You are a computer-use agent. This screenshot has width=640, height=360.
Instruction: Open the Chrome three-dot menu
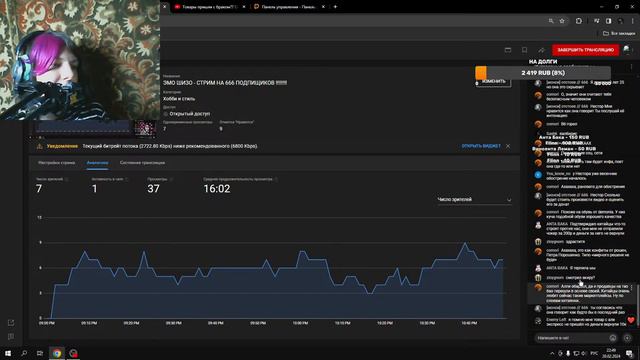633,21
